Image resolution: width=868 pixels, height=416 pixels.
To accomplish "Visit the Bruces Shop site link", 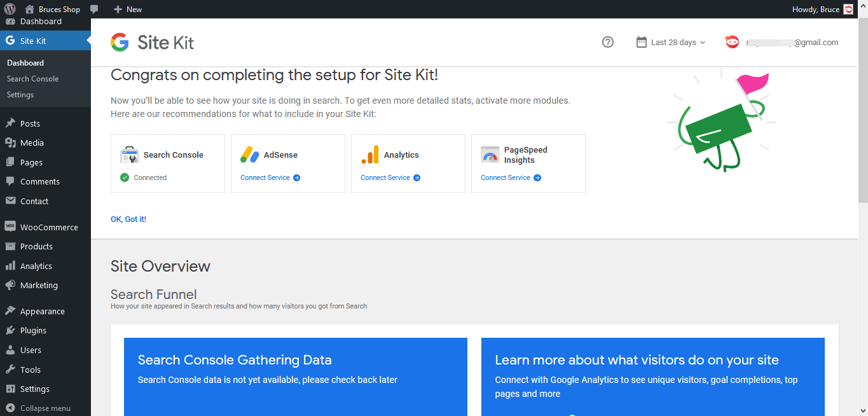I will click(53, 9).
